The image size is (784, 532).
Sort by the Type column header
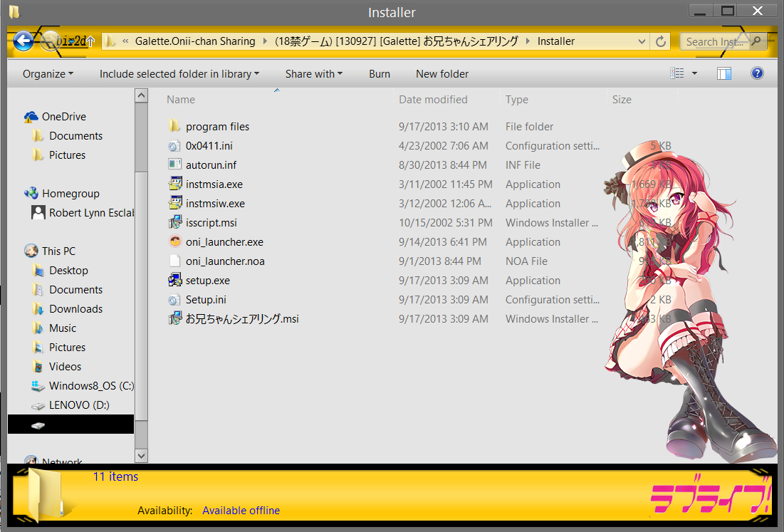coord(516,100)
